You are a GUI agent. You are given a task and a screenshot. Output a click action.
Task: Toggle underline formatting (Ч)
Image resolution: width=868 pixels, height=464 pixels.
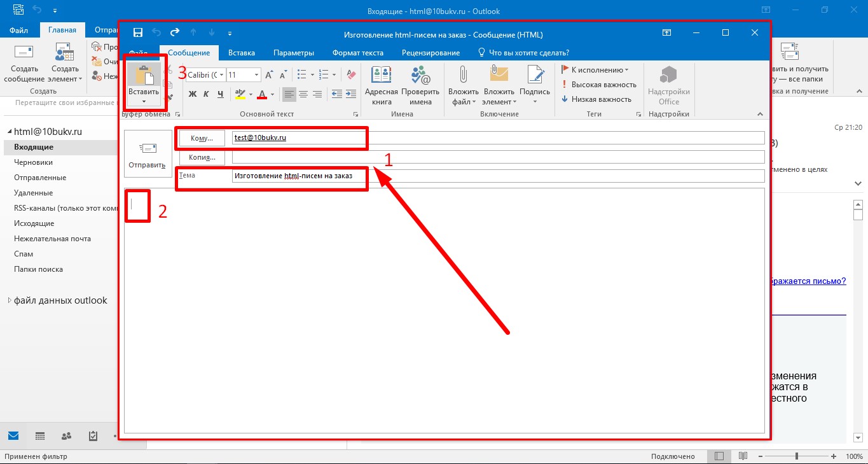click(x=221, y=94)
